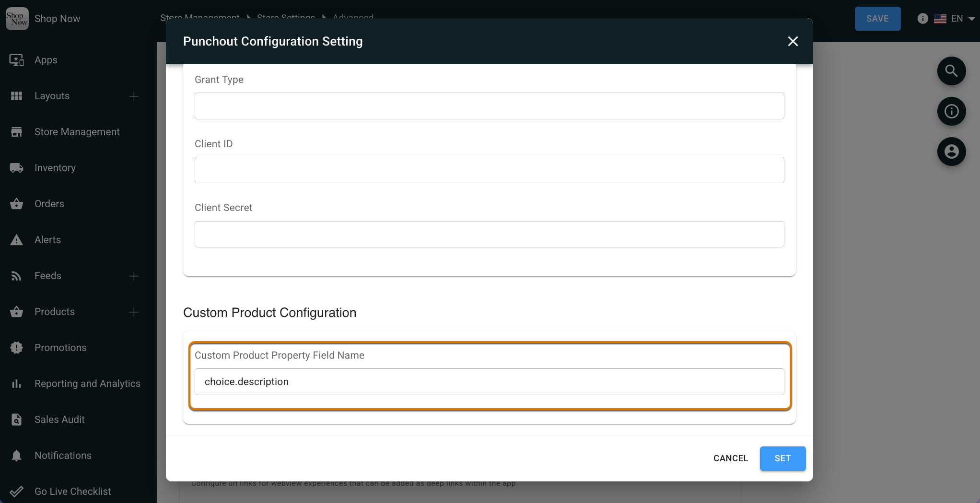The width and height of the screenshot is (980, 503).
Task: Expand the Layouts menu with plus
Action: (x=134, y=96)
